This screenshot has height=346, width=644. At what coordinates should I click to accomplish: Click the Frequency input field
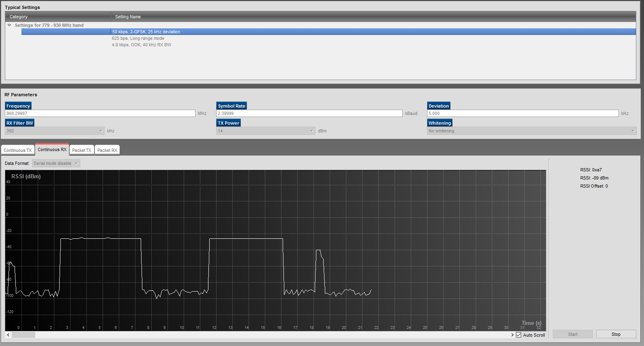(x=100, y=113)
